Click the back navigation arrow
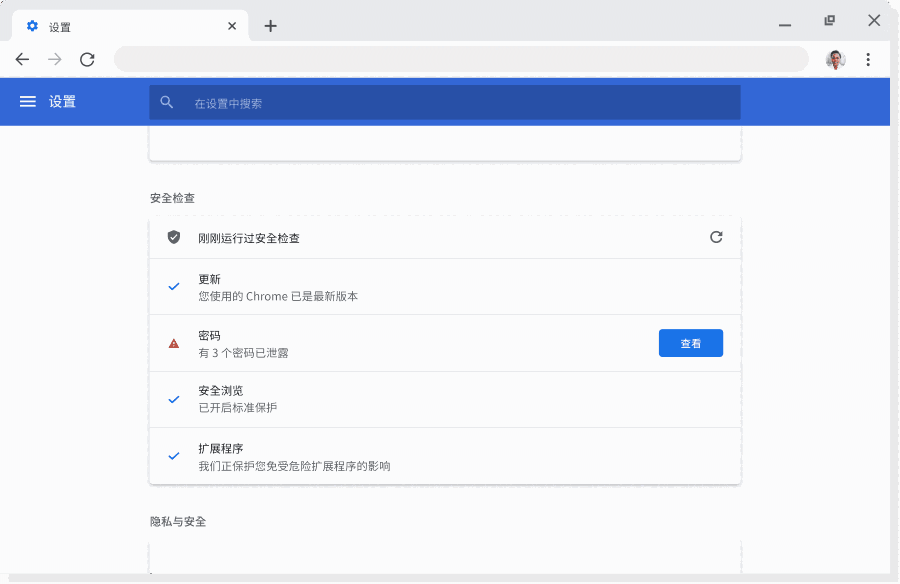This screenshot has width=900, height=584. click(x=22, y=59)
